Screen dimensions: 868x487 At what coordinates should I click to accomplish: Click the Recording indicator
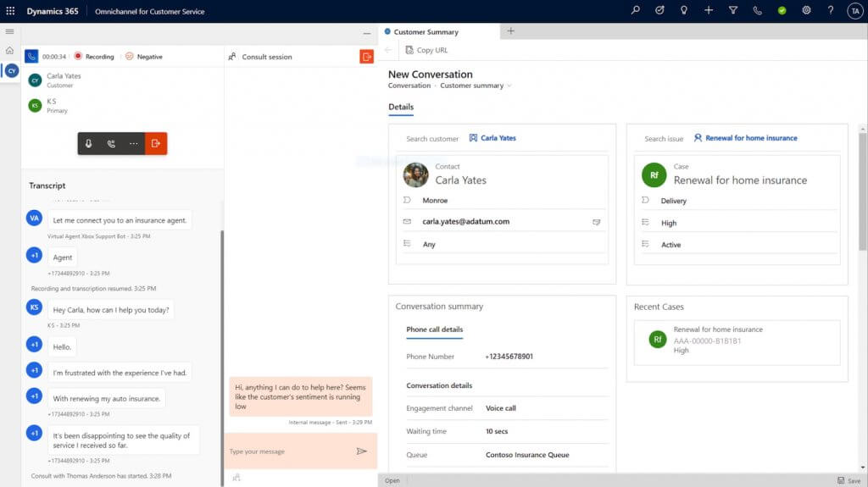pyautogui.click(x=94, y=57)
